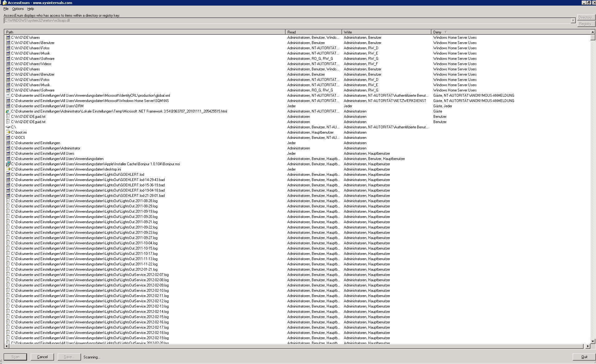Click the Internet Explorer icon of the .html file
Viewport: 596px width, 364px height.
click(x=8, y=111)
